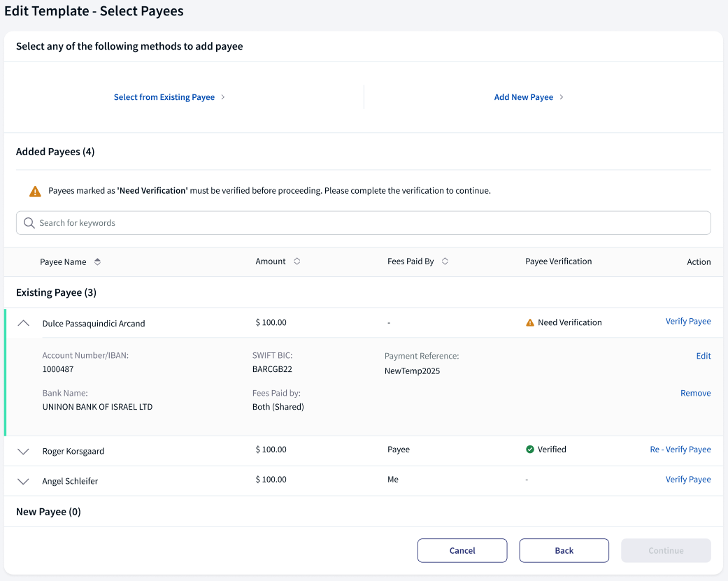Click the green Verified checkmark icon

click(x=530, y=449)
